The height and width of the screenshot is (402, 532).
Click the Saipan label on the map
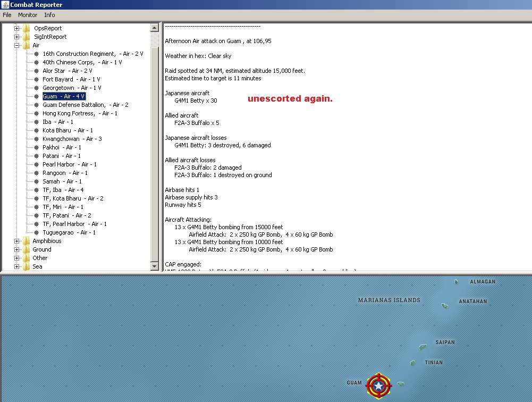[x=445, y=342]
